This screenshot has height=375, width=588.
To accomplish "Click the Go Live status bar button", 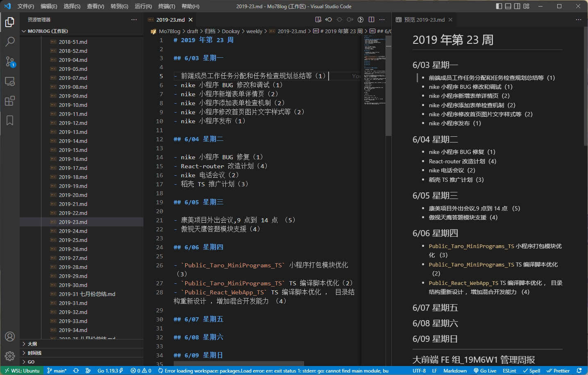I will point(485,370).
